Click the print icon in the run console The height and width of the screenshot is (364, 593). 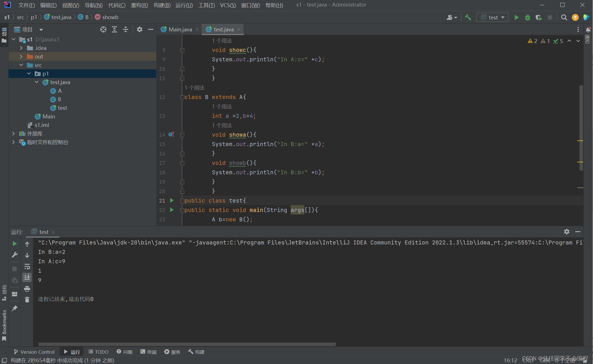(x=27, y=289)
